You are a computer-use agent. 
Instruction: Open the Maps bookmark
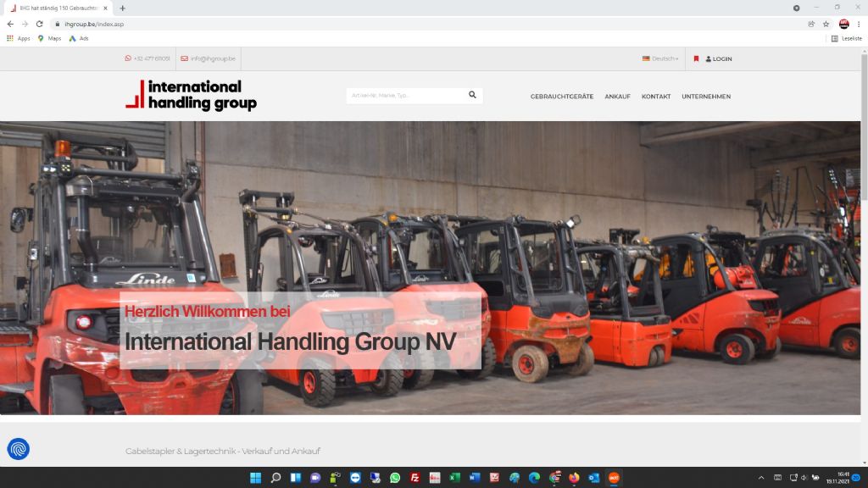tap(49, 38)
